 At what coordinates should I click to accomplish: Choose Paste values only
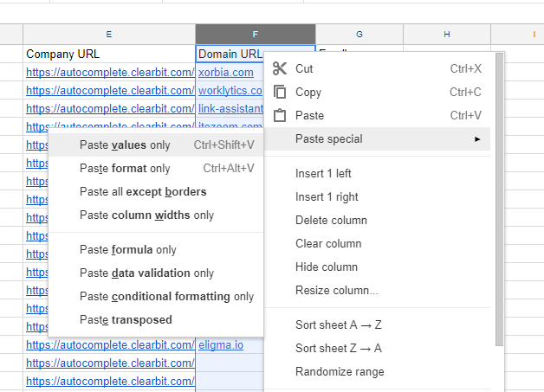point(156,145)
